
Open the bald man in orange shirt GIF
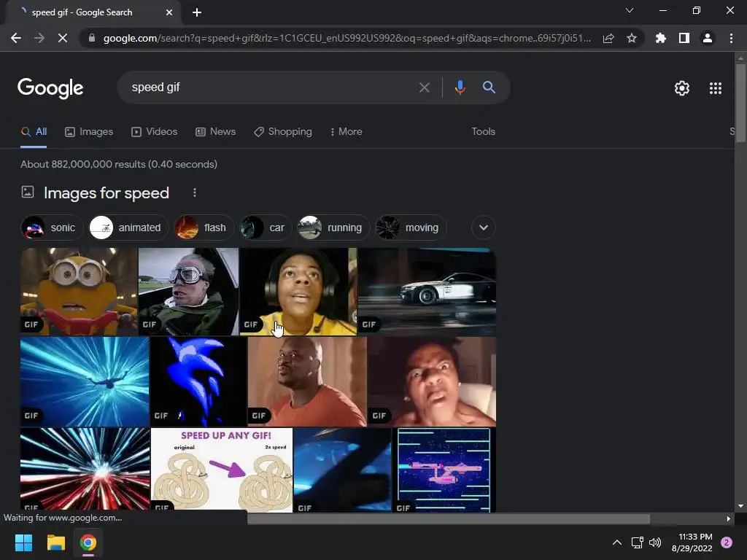click(307, 381)
